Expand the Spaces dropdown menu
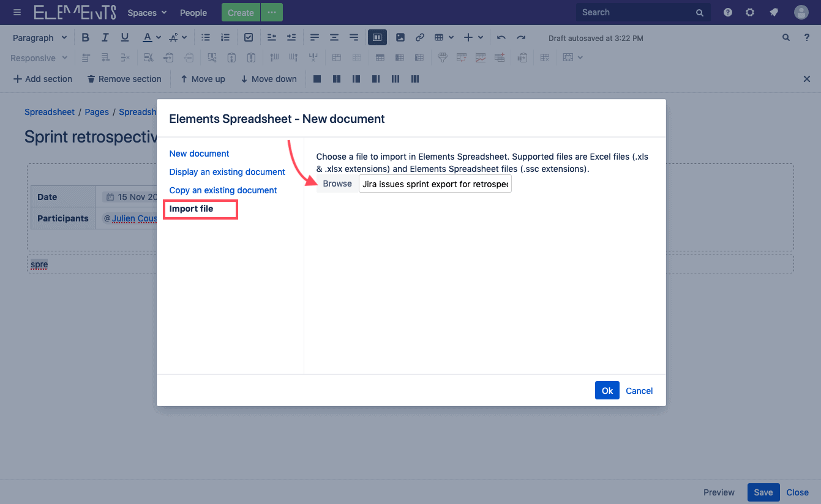 147,12
